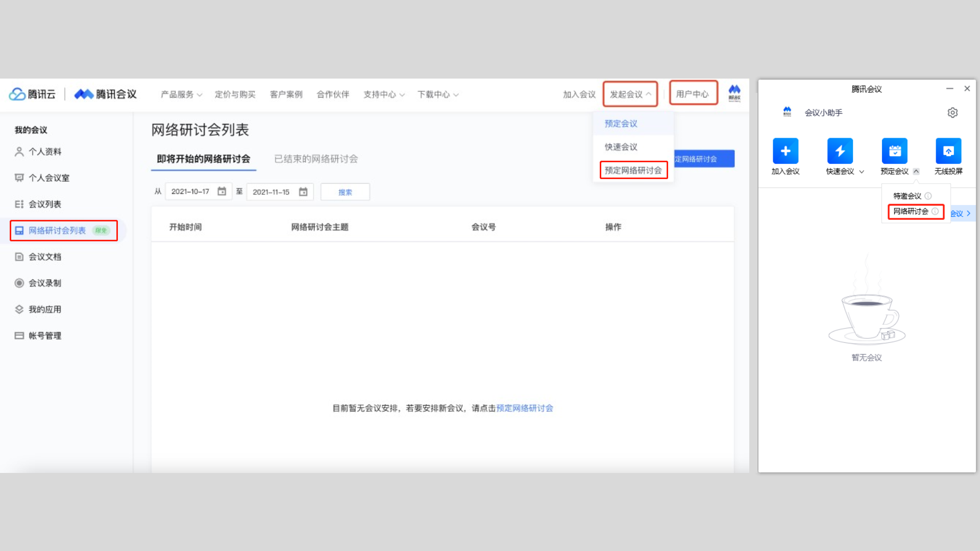The height and width of the screenshot is (551, 980).
Task: Minimize the Tencent Meeting client window
Action: 949,88
